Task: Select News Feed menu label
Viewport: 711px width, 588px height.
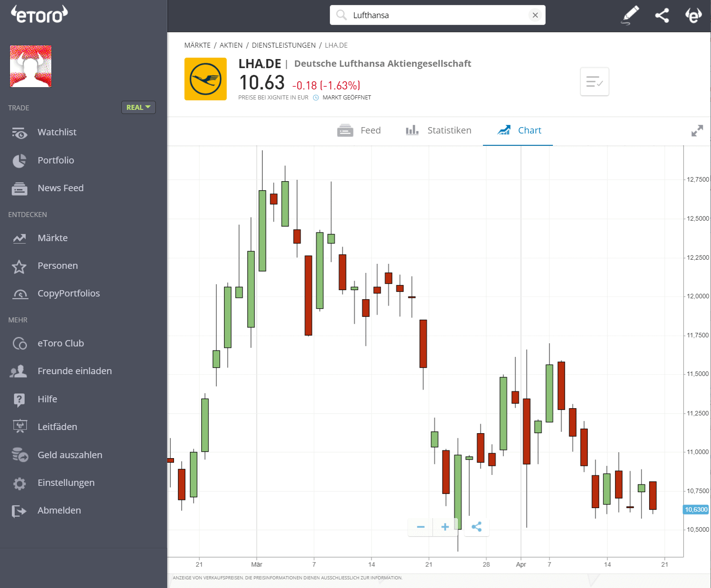Action: (x=60, y=188)
